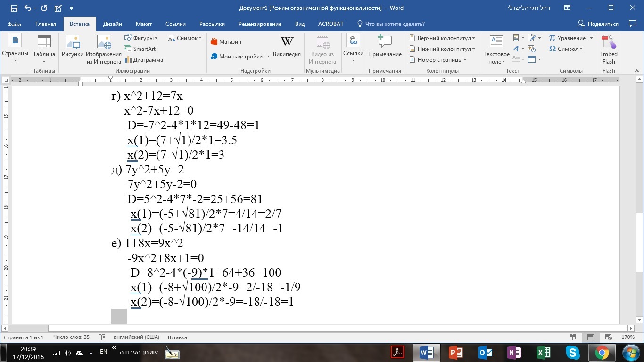The image size is (644, 362).
Task: Switch to Print Layout view
Action: pos(590,337)
